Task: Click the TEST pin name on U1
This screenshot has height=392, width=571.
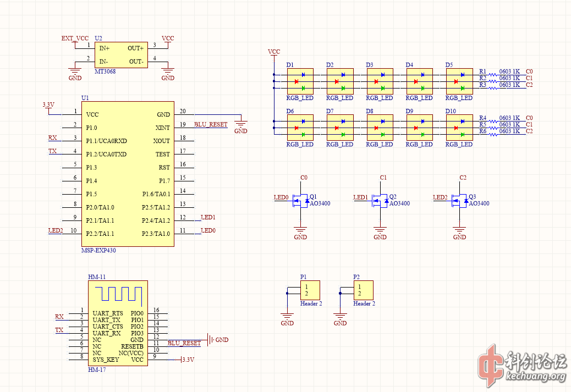Action: click(162, 154)
